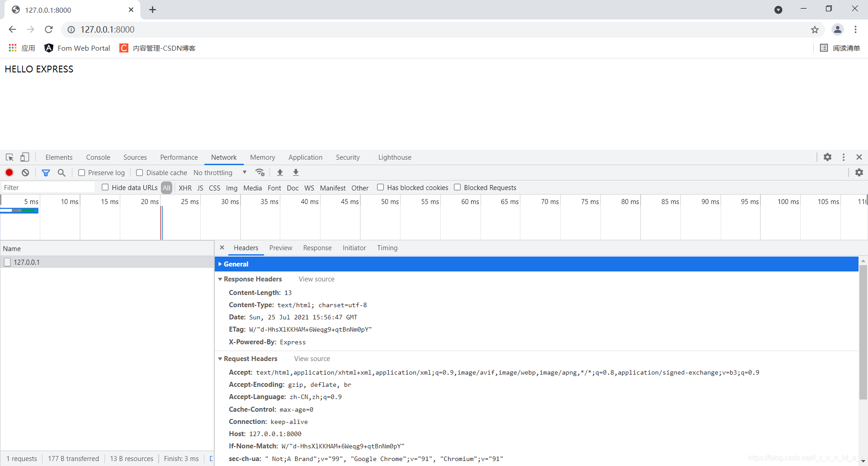Switch to the Timing details tab
The image size is (868, 466).
387,248
